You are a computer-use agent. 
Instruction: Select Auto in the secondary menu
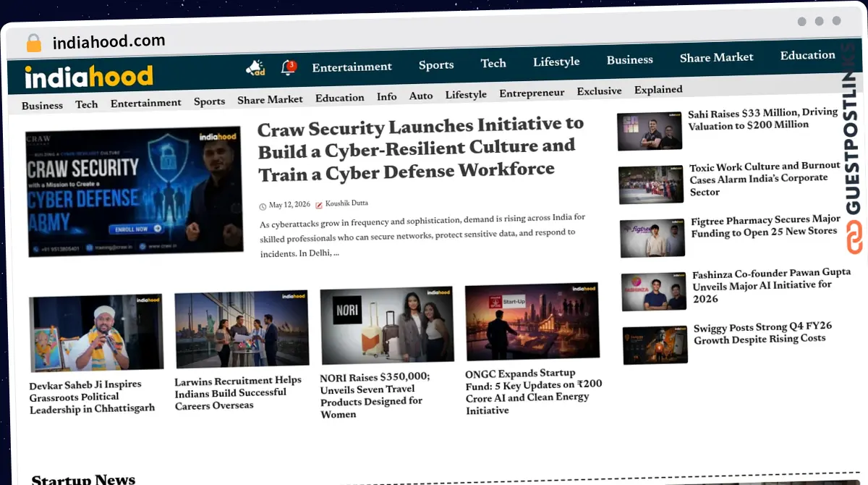pyautogui.click(x=420, y=96)
